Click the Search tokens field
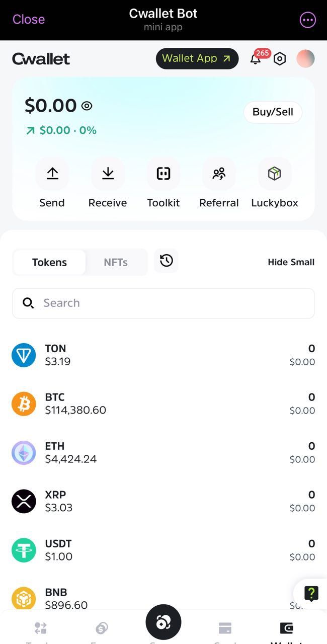 pos(163,303)
